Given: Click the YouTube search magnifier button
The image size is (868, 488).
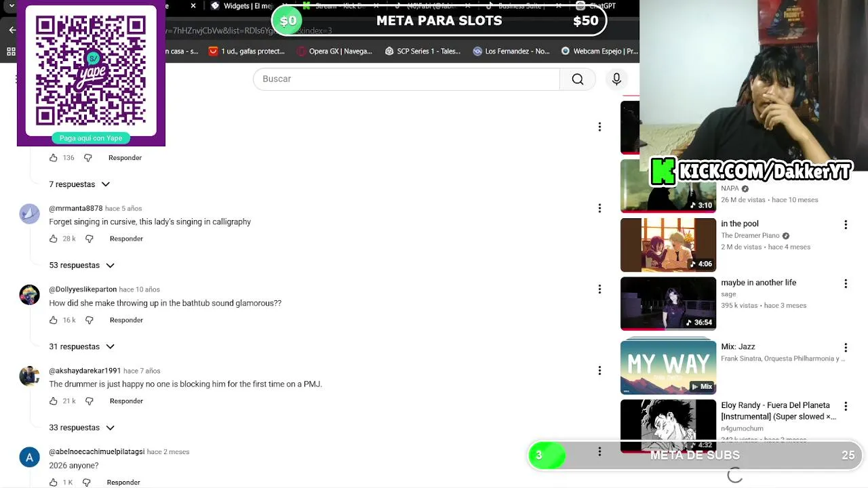Looking at the screenshot, I should pos(577,79).
